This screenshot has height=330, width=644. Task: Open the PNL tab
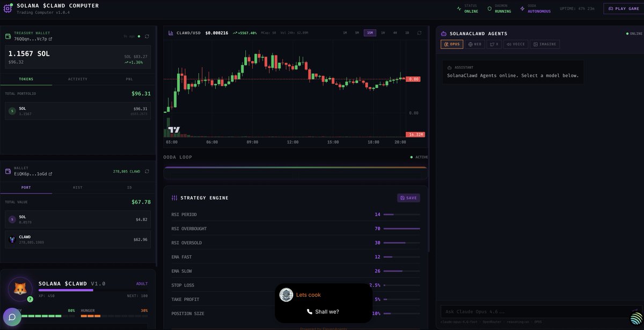(129, 79)
